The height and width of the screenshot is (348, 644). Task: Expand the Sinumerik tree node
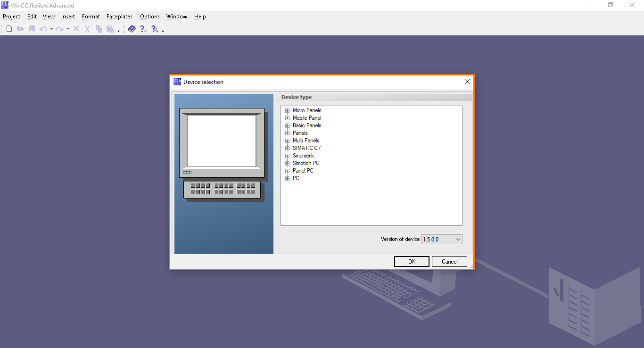click(287, 156)
